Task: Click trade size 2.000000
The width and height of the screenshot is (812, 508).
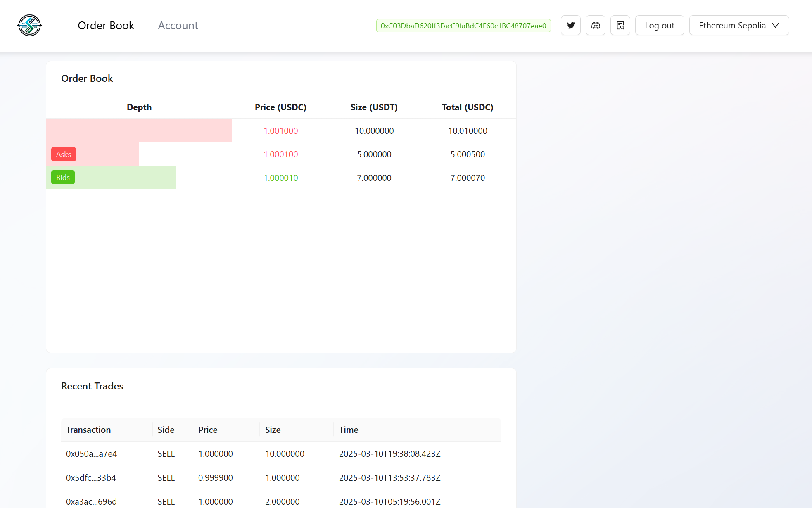Action: point(283,502)
